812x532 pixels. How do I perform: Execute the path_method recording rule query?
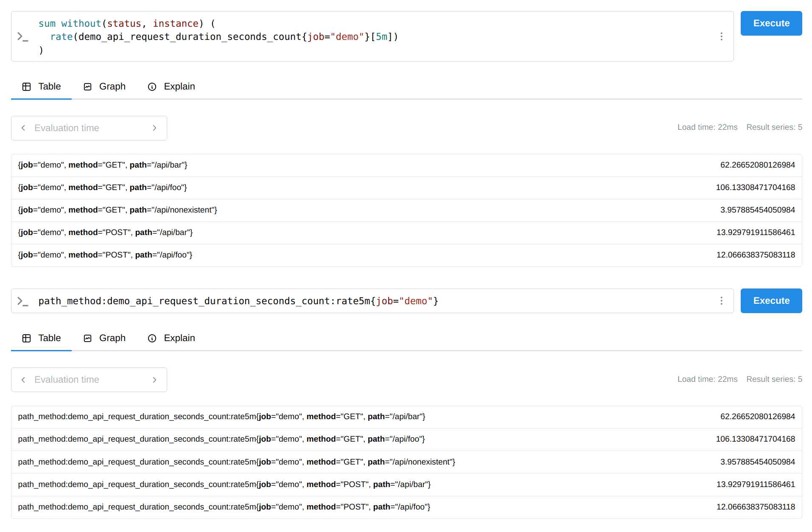(x=771, y=301)
